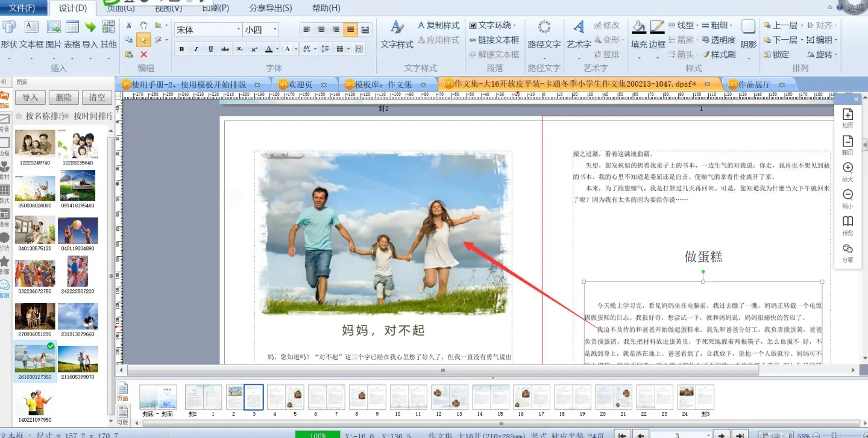868x438 pixels.
Task: Select 按名称排序 sort by name radio
Action: coord(19,116)
